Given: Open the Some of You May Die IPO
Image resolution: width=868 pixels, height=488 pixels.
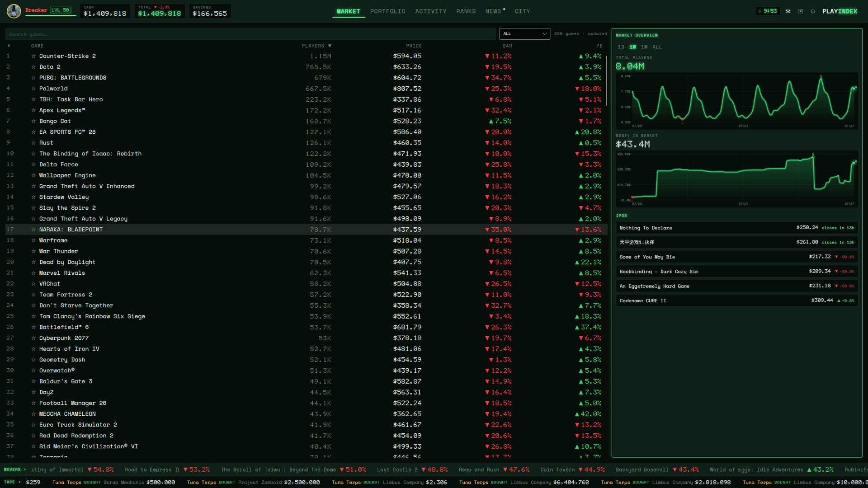Looking at the screenshot, I should pyautogui.click(x=736, y=257).
